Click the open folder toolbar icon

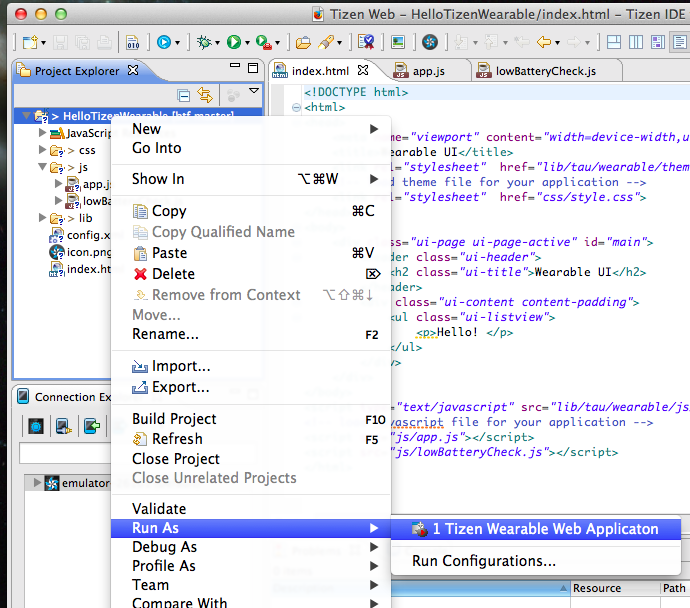point(303,43)
